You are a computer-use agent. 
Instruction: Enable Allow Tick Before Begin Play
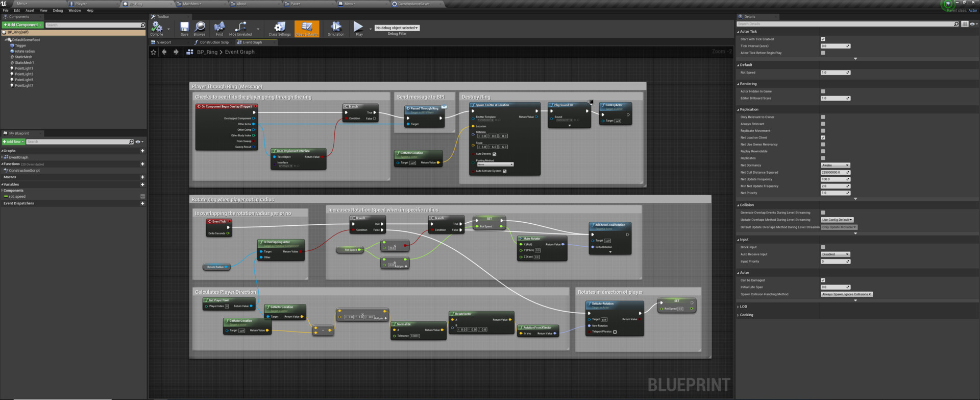[823, 53]
